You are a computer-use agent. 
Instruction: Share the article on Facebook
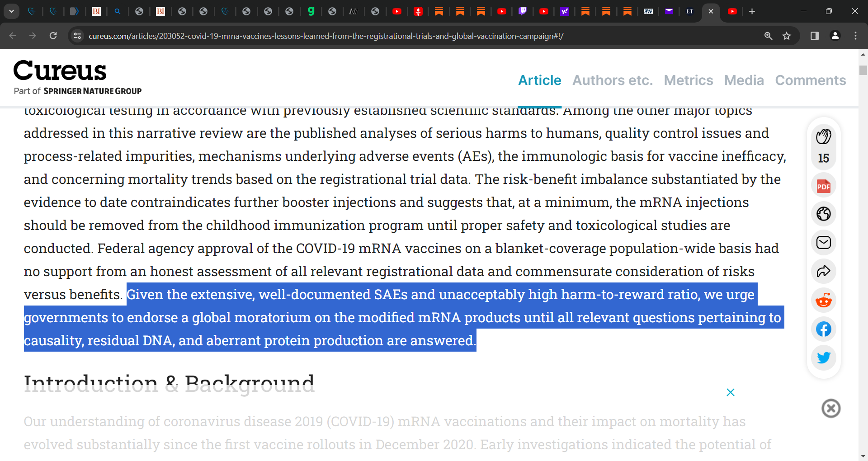click(823, 329)
